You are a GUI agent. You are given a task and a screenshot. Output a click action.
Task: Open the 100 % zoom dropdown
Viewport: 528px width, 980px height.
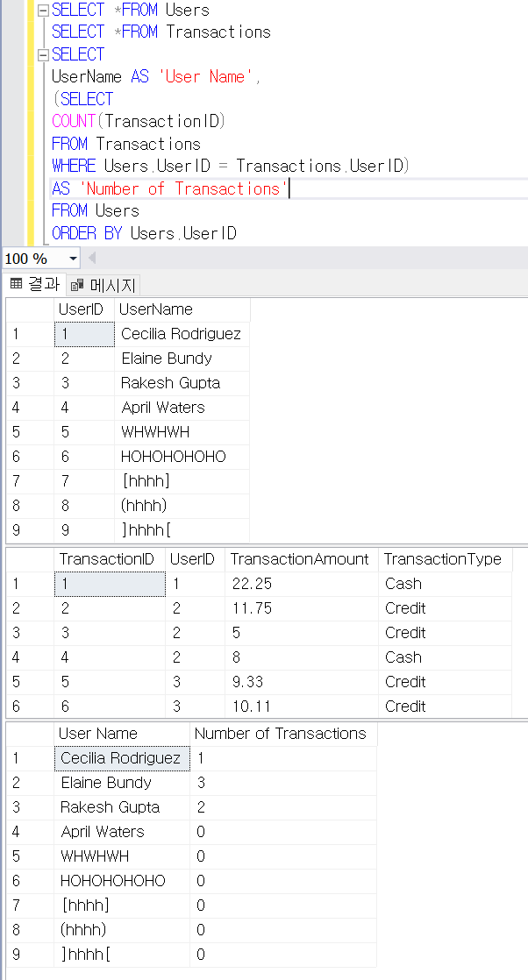tap(73, 258)
